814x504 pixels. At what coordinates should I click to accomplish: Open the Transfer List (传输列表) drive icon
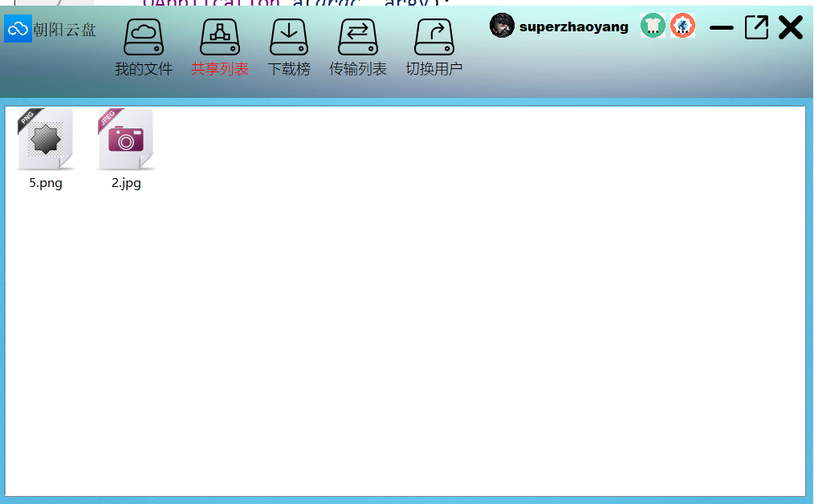pos(358,38)
